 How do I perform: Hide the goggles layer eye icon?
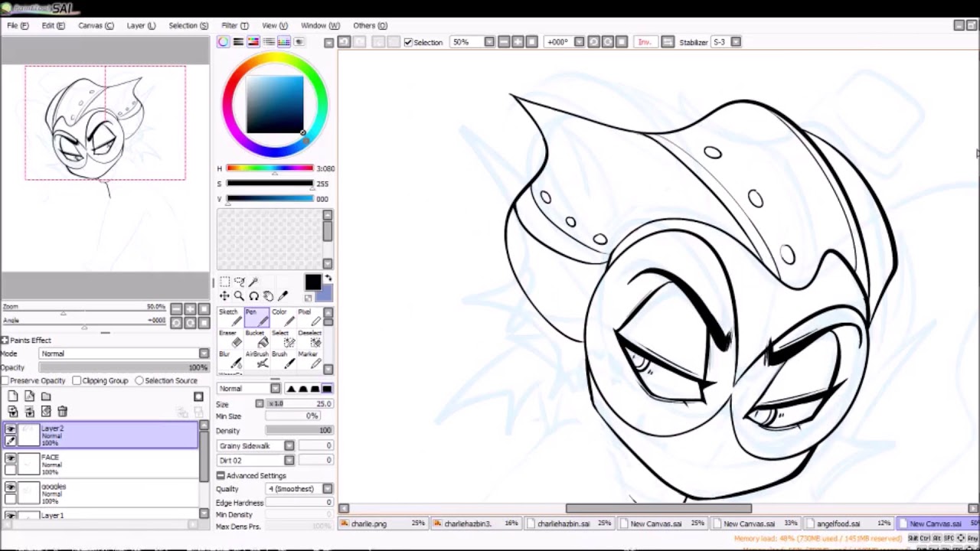pyautogui.click(x=11, y=487)
